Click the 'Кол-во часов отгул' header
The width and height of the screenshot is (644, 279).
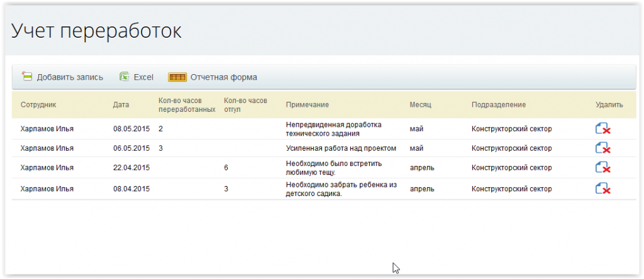click(x=245, y=104)
